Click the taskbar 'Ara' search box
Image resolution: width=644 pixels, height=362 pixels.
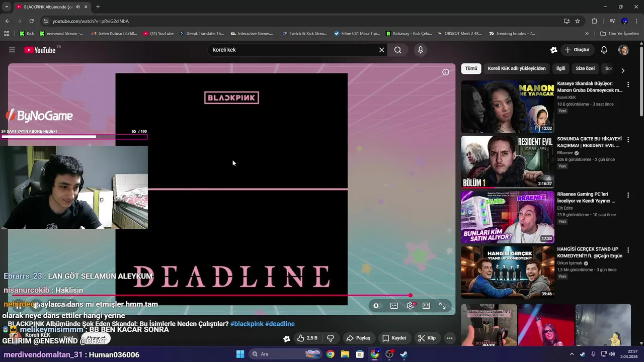coord(285,354)
